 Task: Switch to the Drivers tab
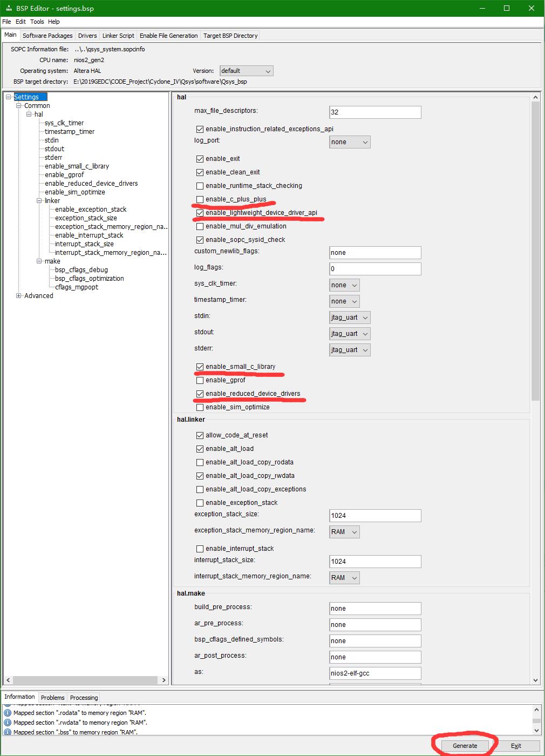[x=87, y=36]
